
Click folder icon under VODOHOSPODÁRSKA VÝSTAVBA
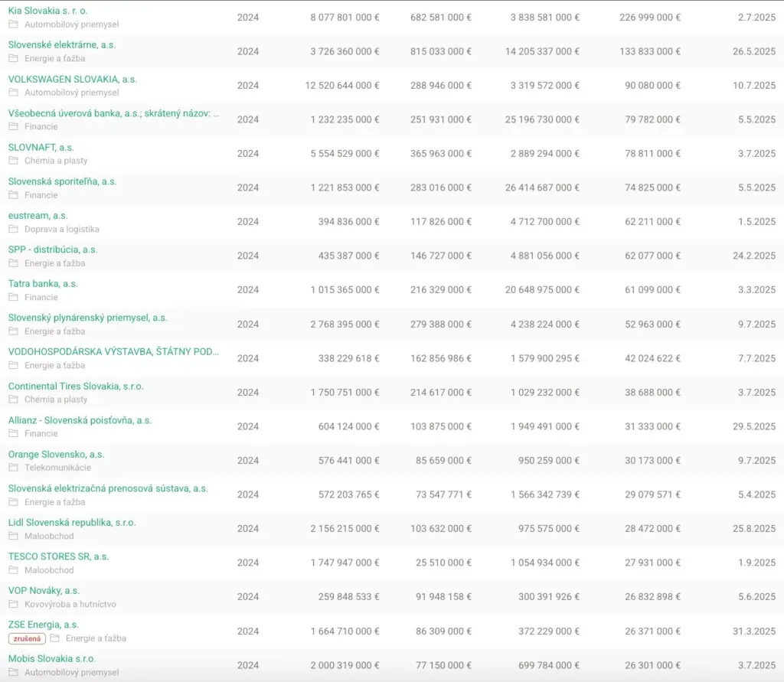point(14,365)
